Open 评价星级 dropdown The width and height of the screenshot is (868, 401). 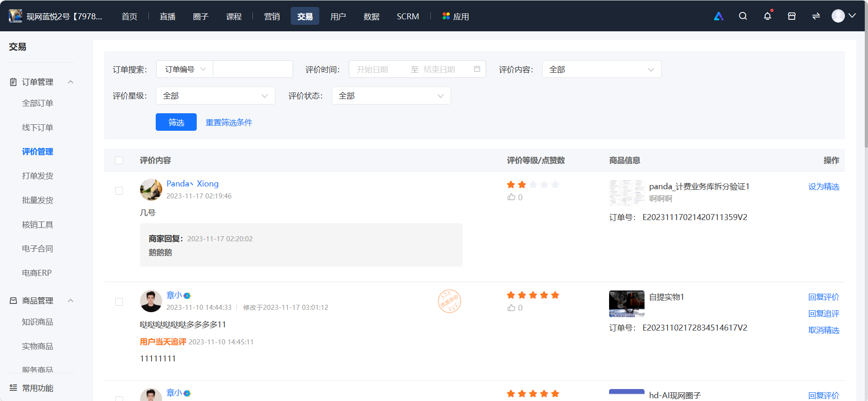pos(216,95)
